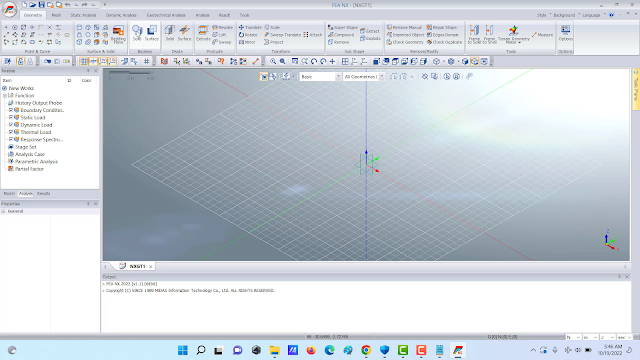Viewport: 640px width, 360px height.
Task: Click the Check Geometry tool
Action: point(405,42)
